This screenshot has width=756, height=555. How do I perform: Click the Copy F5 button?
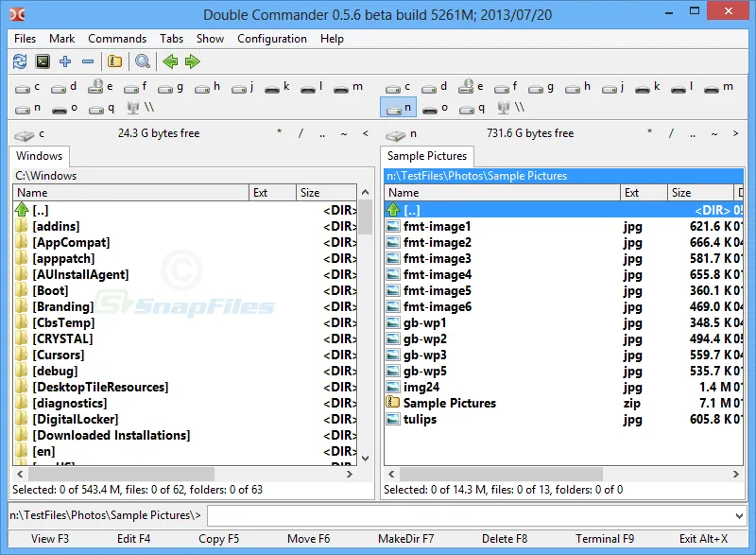[x=218, y=539]
